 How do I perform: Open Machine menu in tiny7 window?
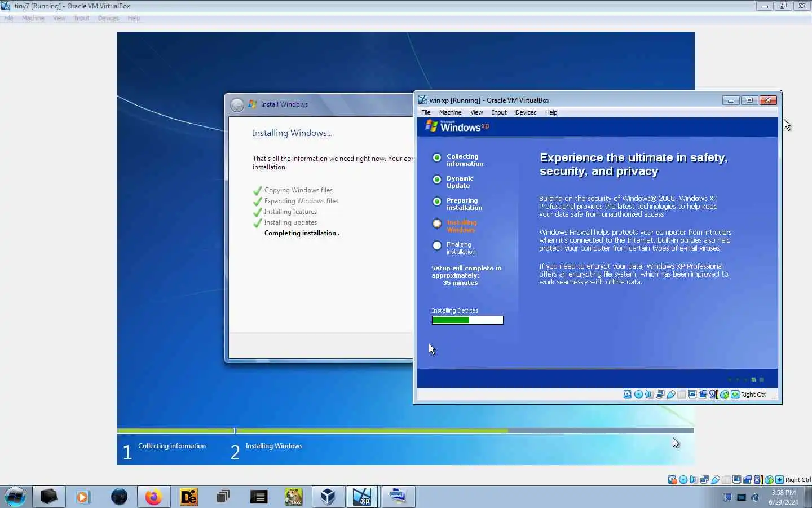[x=33, y=18]
